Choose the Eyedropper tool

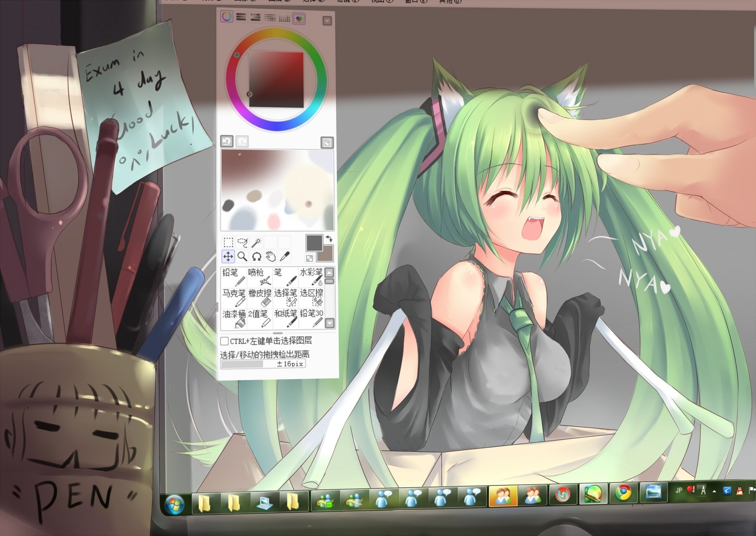coord(285,255)
